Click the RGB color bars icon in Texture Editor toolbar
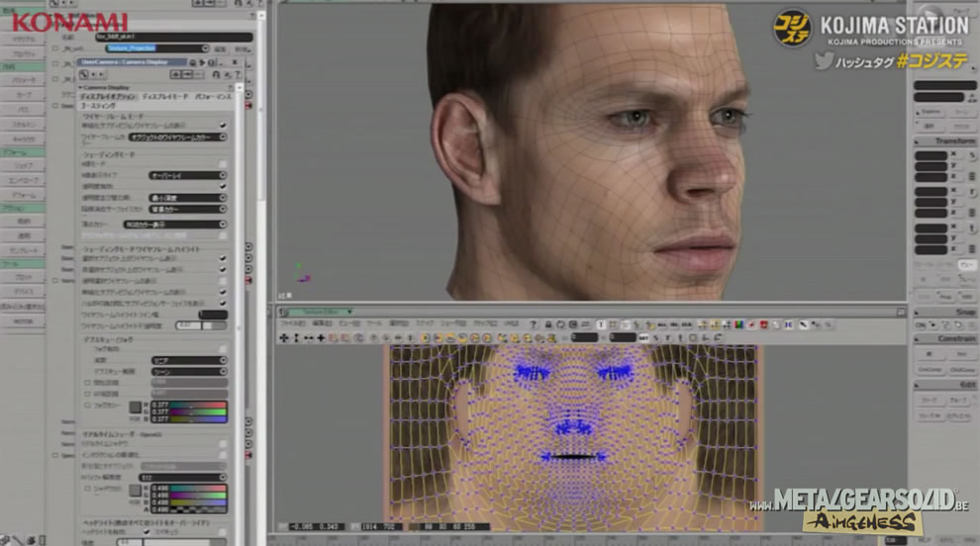The width and height of the screenshot is (980, 546). (738, 324)
